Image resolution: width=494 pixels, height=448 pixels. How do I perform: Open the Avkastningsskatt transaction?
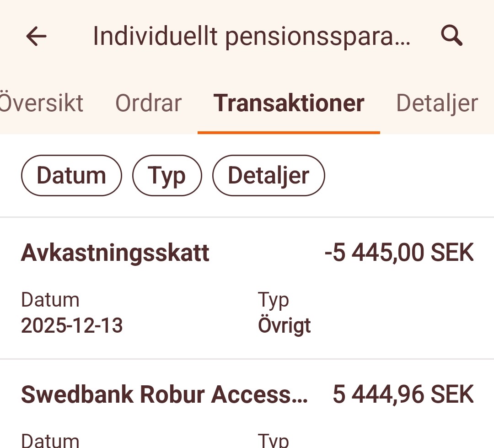pyautogui.click(x=115, y=253)
